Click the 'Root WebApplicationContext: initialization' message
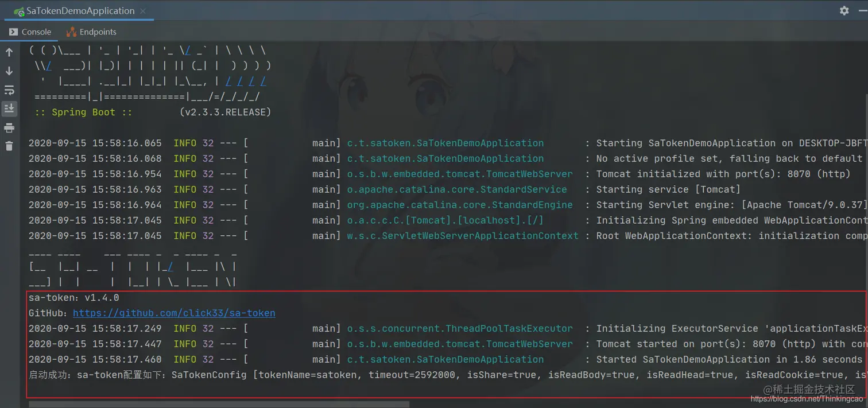This screenshot has height=408, width=868. (x=732, y=236)
